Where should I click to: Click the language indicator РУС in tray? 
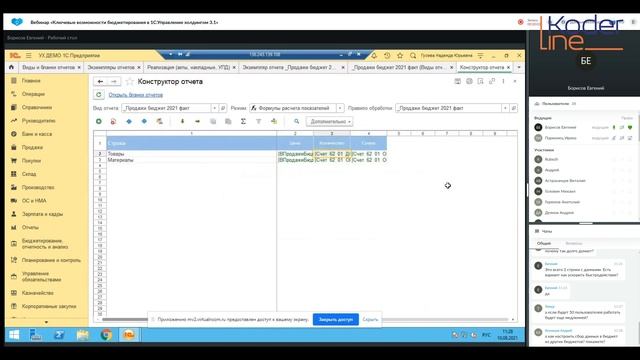tap(486, 335)
